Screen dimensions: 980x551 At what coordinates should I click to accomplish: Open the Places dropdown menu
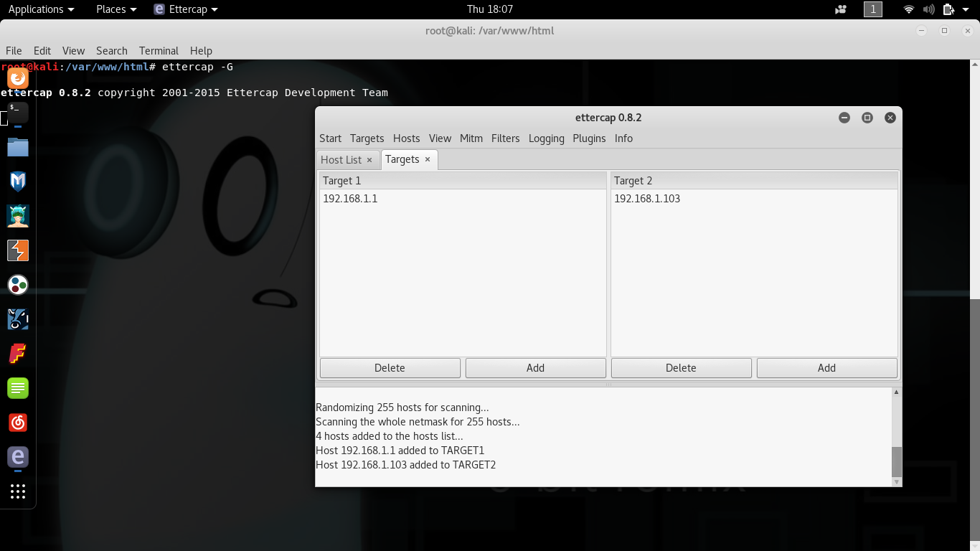coord(116,9)
